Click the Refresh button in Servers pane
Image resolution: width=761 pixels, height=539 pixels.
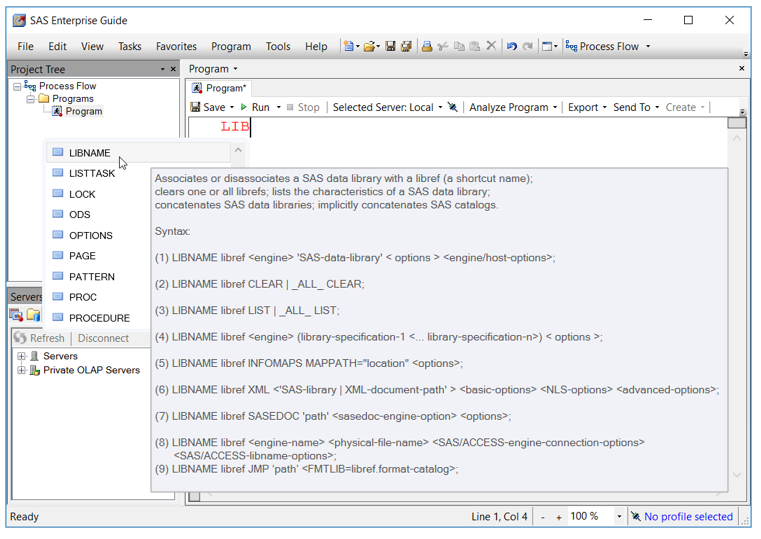39,338
